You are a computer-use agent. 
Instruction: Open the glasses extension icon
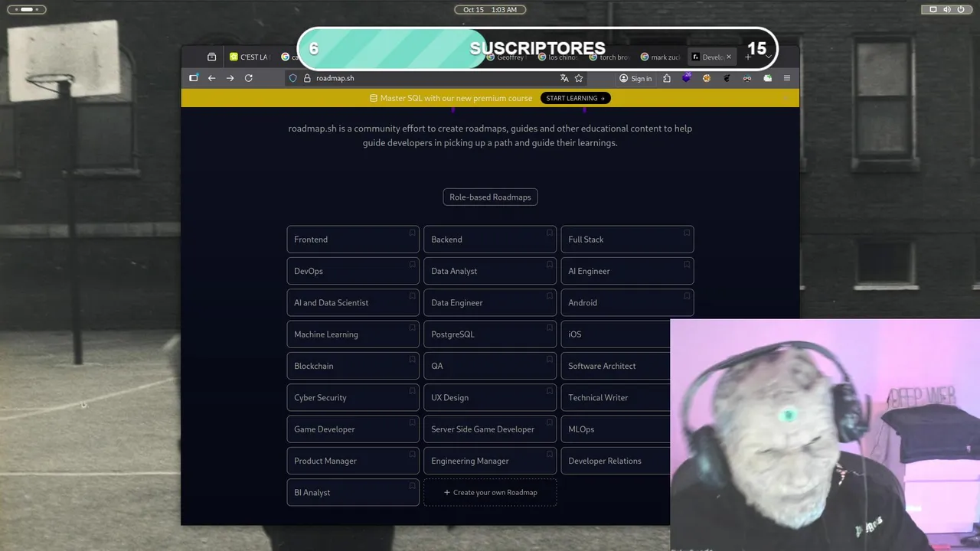pos(746,78)
